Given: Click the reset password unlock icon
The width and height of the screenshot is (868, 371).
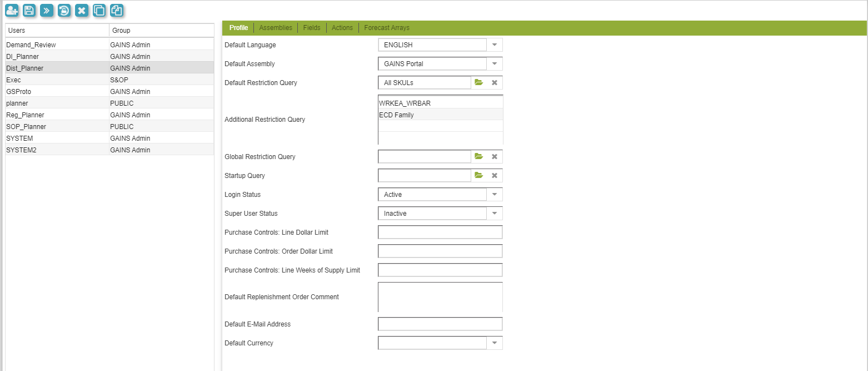Looking at the screenshot, I should click(x=64, y=10).
